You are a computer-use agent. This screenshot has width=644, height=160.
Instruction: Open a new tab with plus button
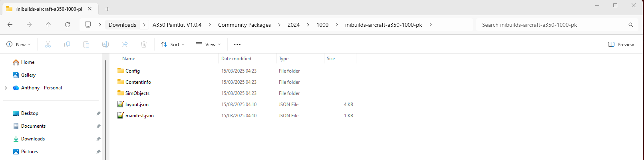[x=107, y=9]
